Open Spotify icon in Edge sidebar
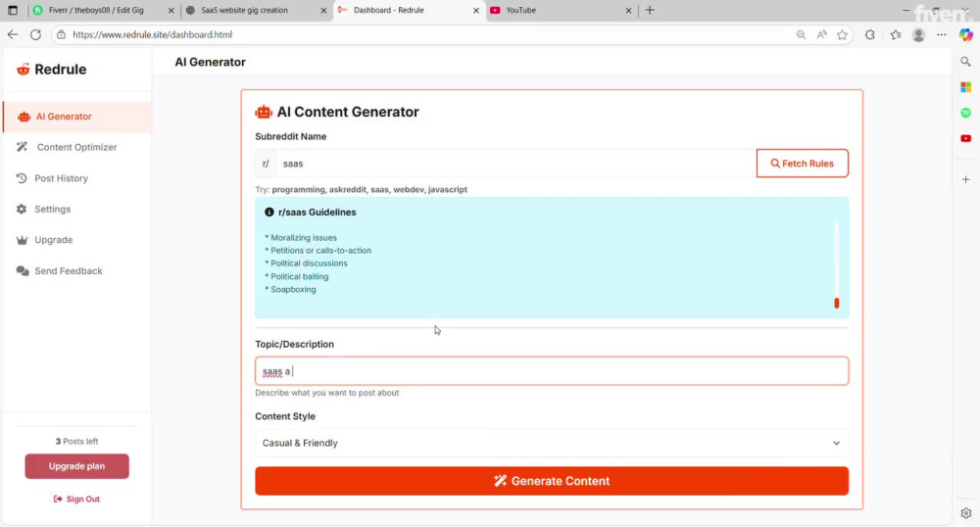Viewport: 980px width, 527px height. coord(965,113)
